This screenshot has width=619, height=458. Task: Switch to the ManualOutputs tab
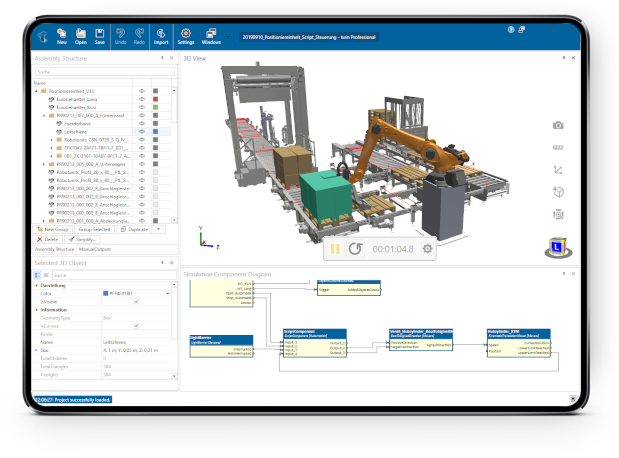pos(95,249)
